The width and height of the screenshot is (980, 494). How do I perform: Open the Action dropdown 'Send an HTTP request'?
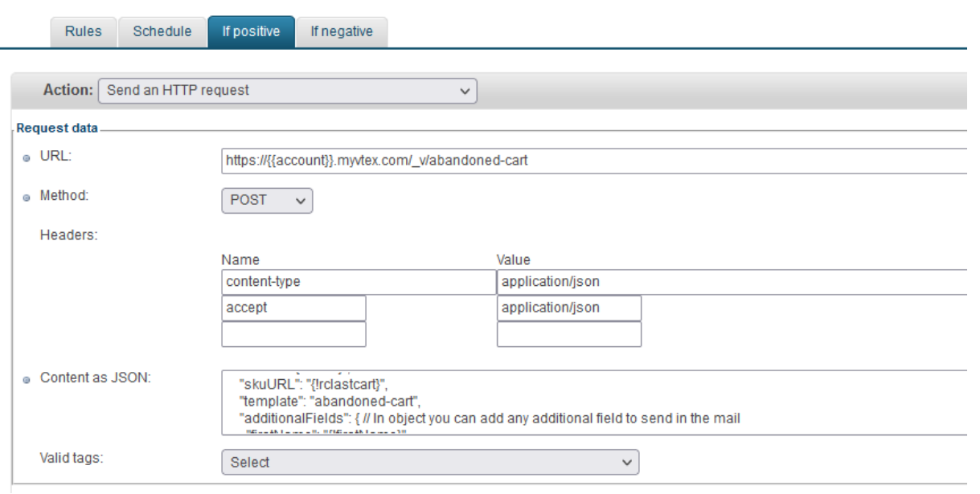pyautogui.click(x=287, y=91)
